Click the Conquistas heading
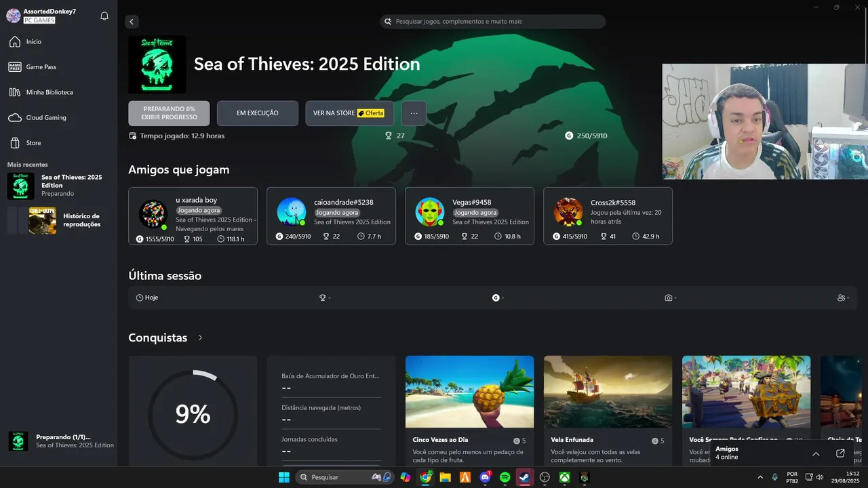The height and width of the screenshot is (488, 868). 157,338
